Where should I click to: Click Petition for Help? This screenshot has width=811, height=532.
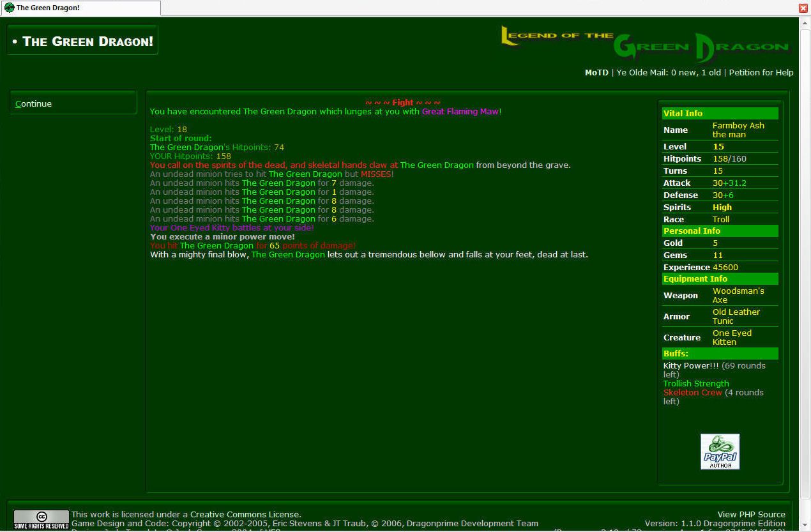pyautogui.click(x=761, y=73)
